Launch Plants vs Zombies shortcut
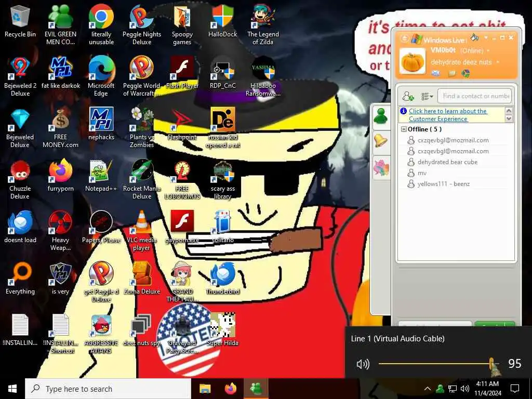This screenshot has height=399, width=532. 142,128
